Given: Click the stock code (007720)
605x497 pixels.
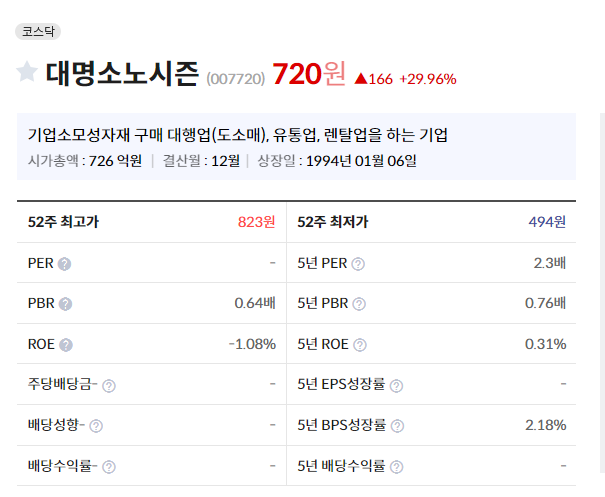Looking at the screenshot, I should click(235, 79).
